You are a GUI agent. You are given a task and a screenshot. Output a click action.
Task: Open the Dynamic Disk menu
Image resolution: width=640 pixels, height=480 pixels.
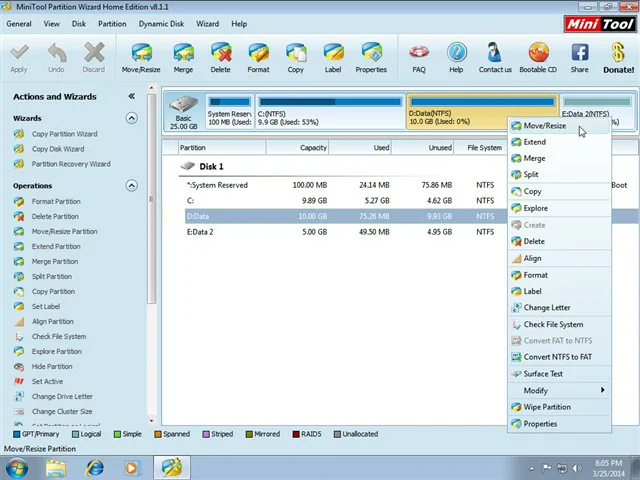tap(161, 23)
